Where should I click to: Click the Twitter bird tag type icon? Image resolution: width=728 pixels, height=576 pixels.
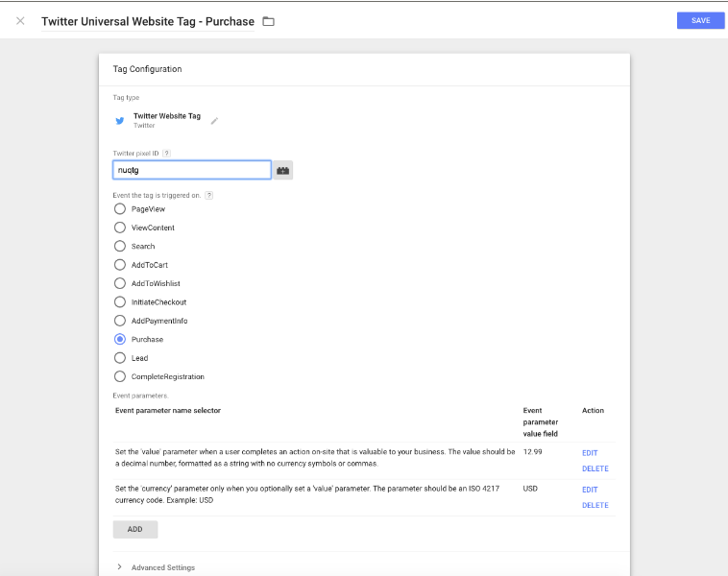pyautogui.click(x=120, y=121)
